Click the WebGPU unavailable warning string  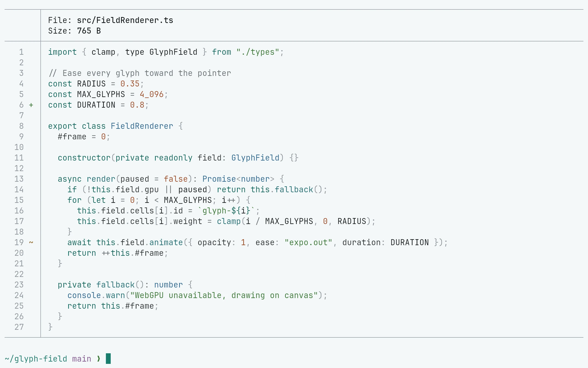(224, 296)
